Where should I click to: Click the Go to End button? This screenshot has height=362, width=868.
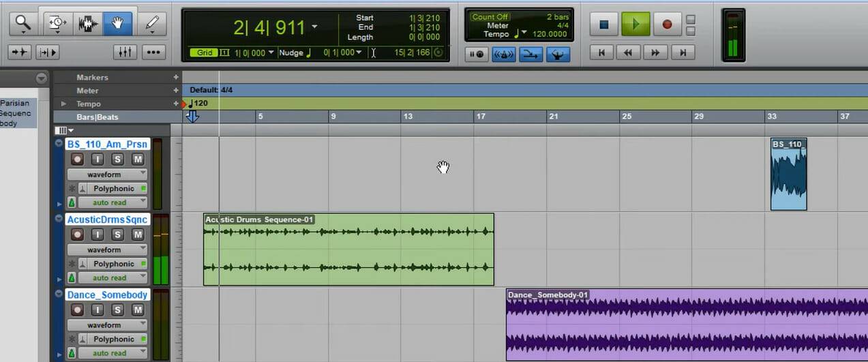(683, 52)
